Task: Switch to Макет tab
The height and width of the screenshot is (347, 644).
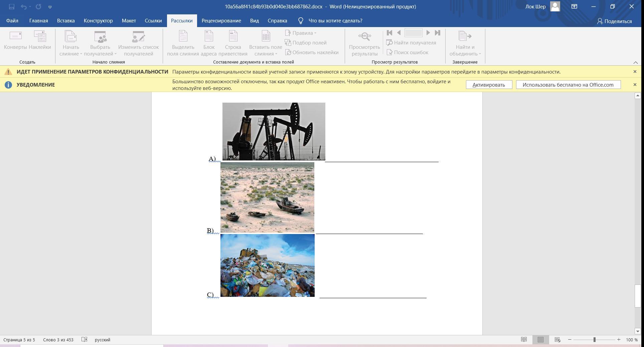Action: [129, 21]
